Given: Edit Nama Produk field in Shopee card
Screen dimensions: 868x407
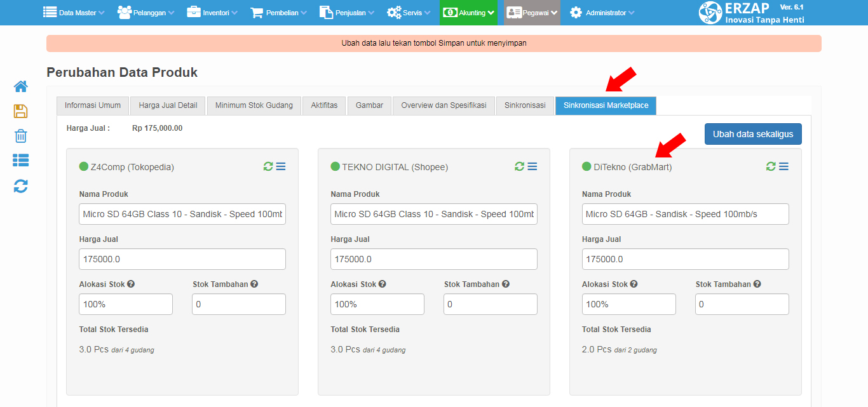Looking at the screenshot, I should coord(434,214).
